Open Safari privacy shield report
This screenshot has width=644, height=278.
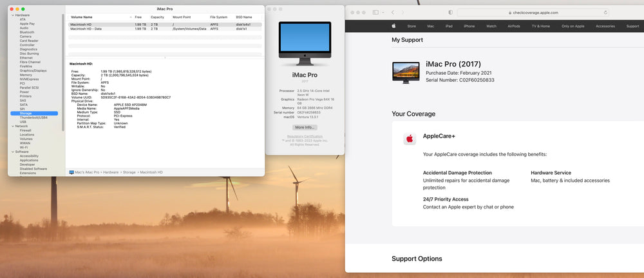[x=451, y=13]
